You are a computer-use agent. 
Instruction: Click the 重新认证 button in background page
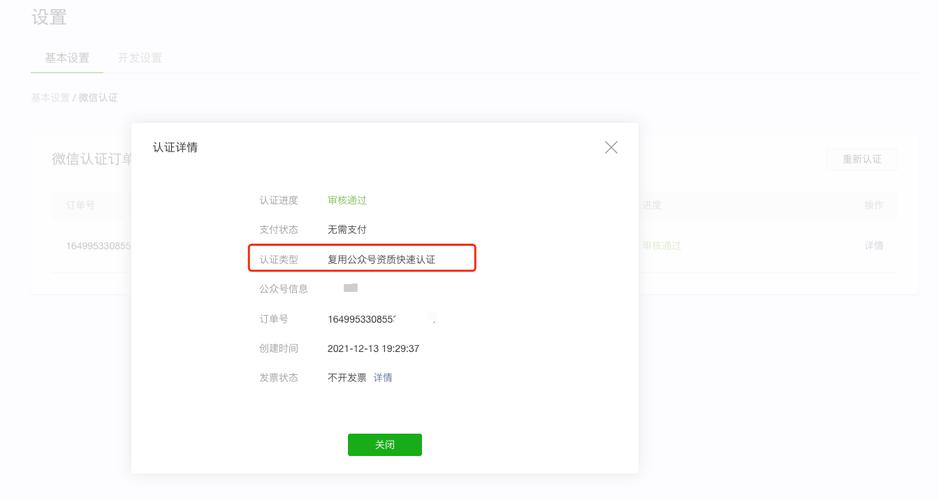[862, 159]
